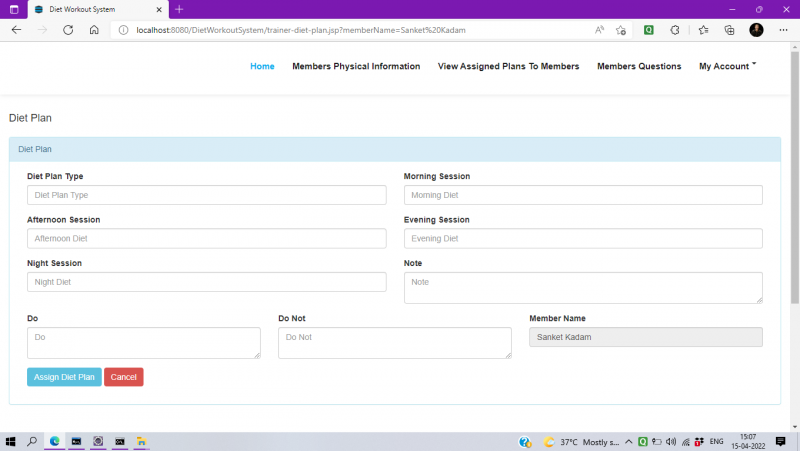Focus the Night Diet input field
800x451 pixels.
[207, 282]
